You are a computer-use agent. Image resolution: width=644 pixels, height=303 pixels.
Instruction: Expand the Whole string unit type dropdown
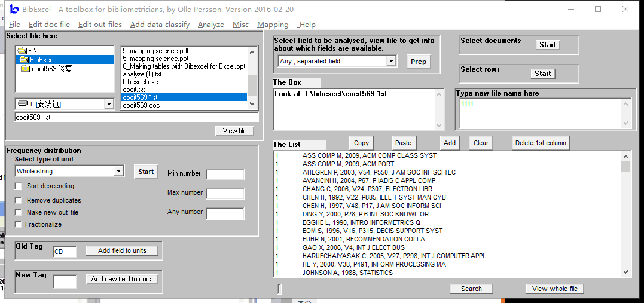tap(119, 171)
